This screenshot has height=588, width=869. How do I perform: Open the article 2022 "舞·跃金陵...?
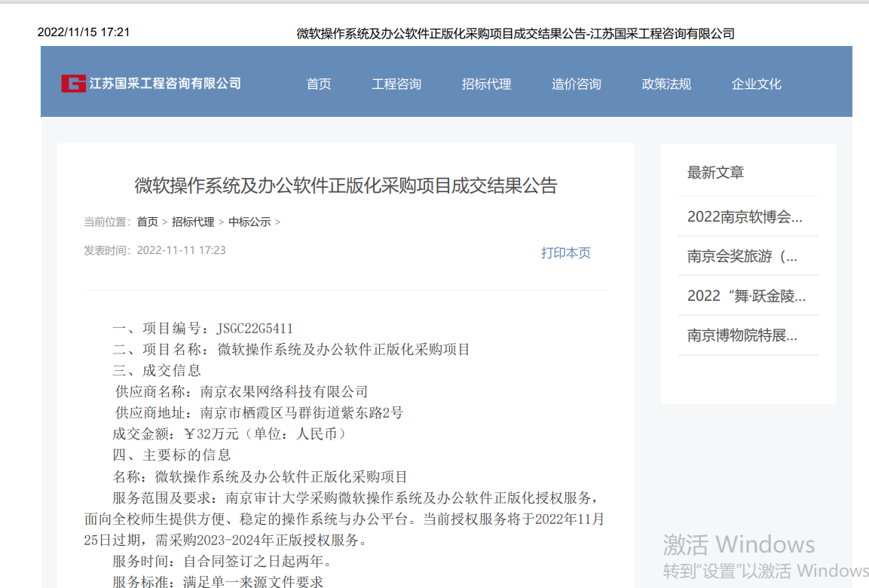pos(746,296)
